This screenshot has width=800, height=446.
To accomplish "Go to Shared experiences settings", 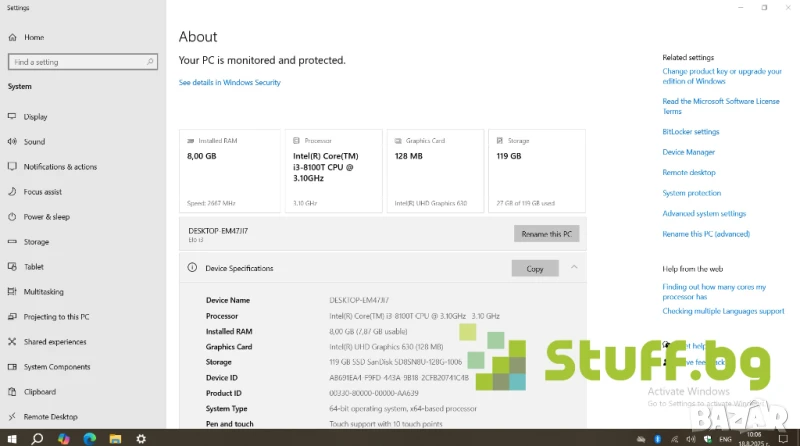I will pyautogui.click(x=54, y=342).
